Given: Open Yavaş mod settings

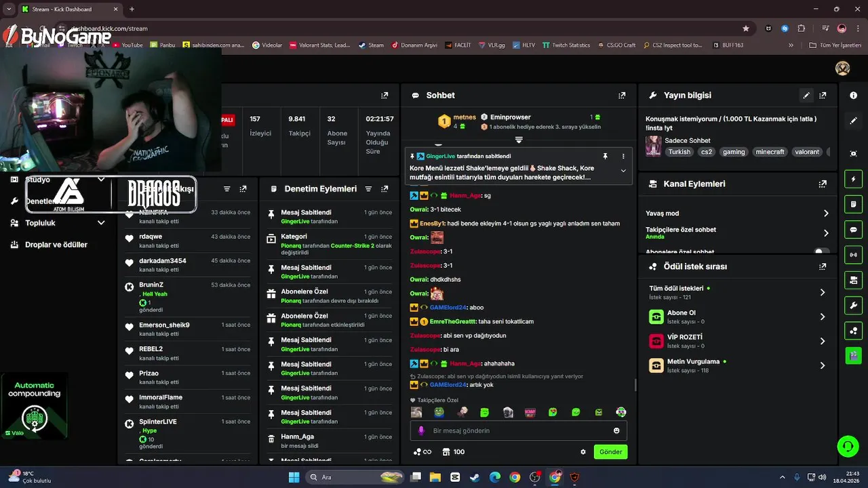Looking at the screenshot, I should pyautogui.click(x=738, y=213).
